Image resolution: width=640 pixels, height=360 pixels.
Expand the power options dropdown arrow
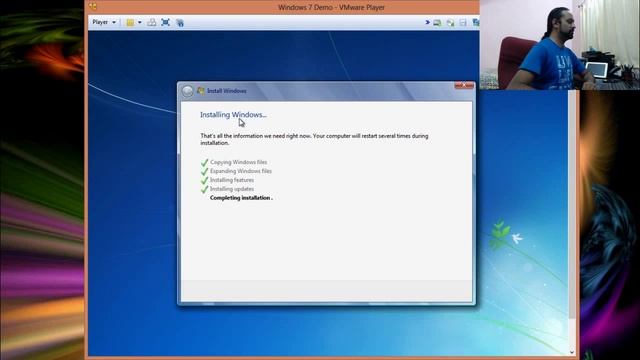pyautogui.click(x=140, y=22)
